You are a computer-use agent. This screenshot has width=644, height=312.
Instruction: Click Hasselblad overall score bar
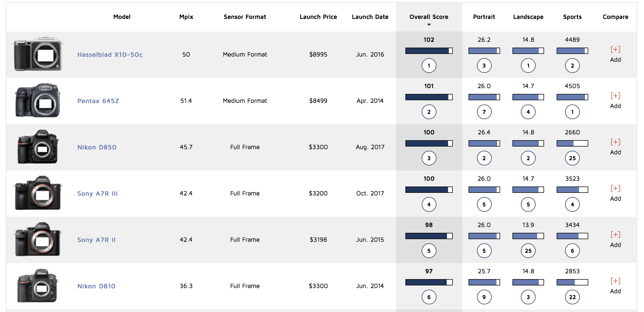429,51
